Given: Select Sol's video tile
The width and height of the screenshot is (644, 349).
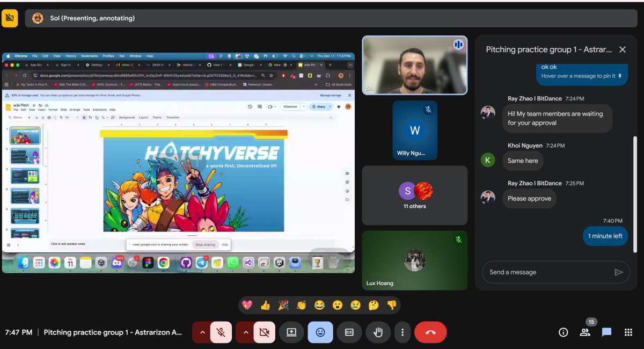Looking at the screenshot, I should pos(414,65).
